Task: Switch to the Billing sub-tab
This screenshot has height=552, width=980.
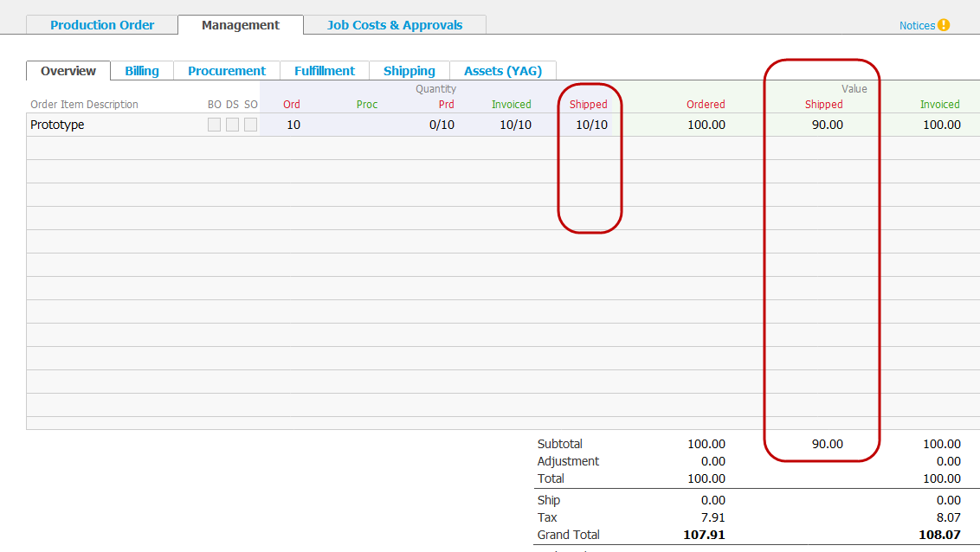Action: point(142,71)
